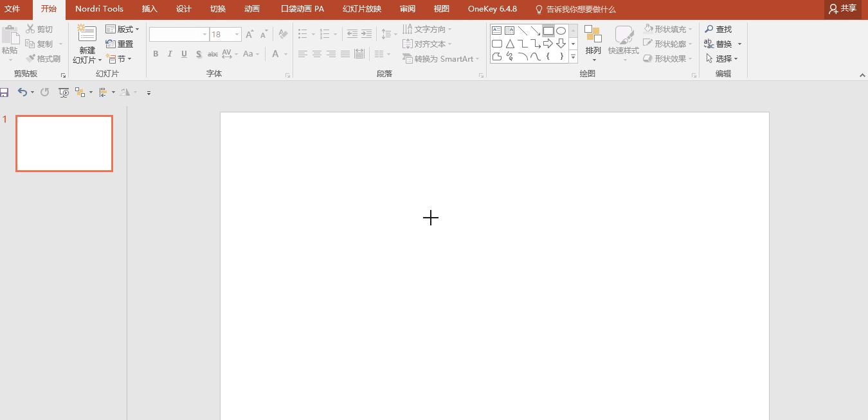
Task: Select slide 1 thumbnail in the panel
Action: pos(64,143)
